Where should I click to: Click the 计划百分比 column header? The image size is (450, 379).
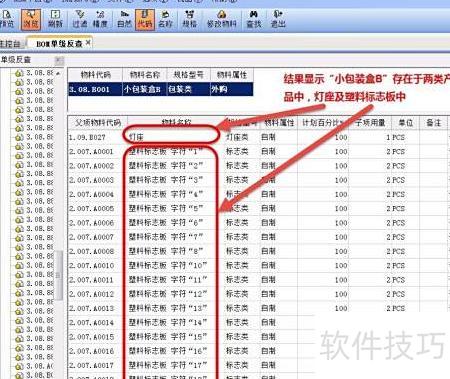click(x=323, y=123)
